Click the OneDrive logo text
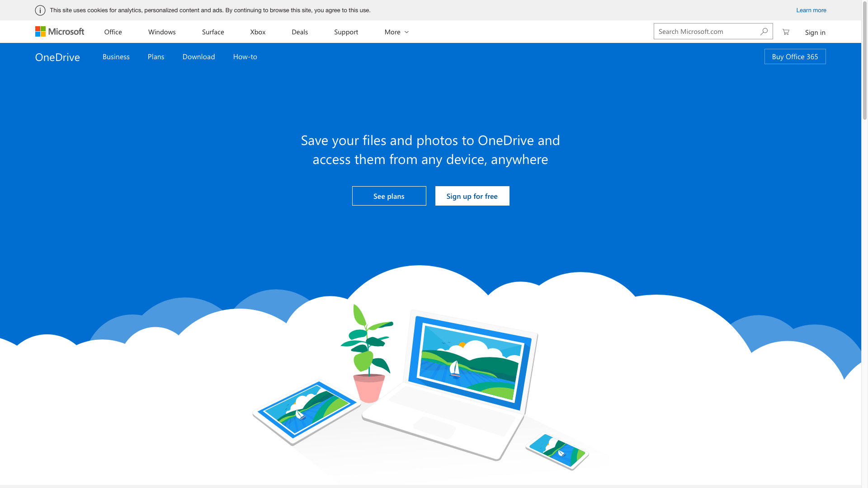Viewport: 868px width, 488px height. click(x=57, y=56)
